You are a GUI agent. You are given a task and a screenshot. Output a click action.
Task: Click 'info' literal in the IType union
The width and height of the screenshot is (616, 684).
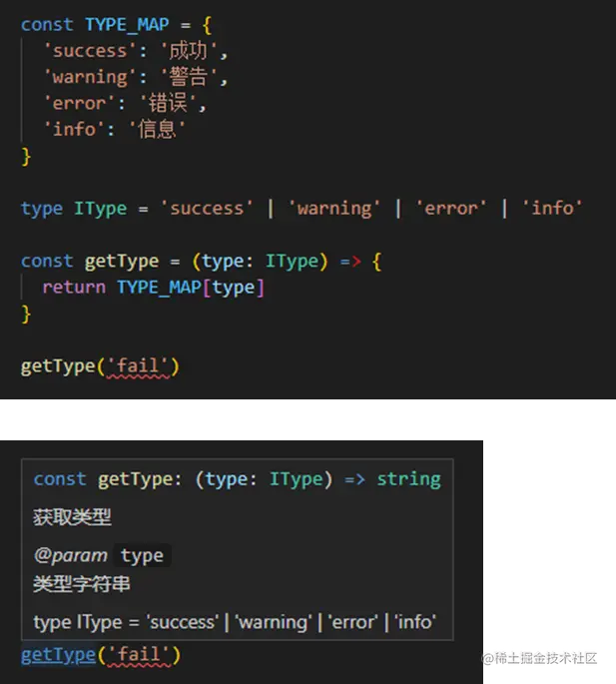(552, 209)
